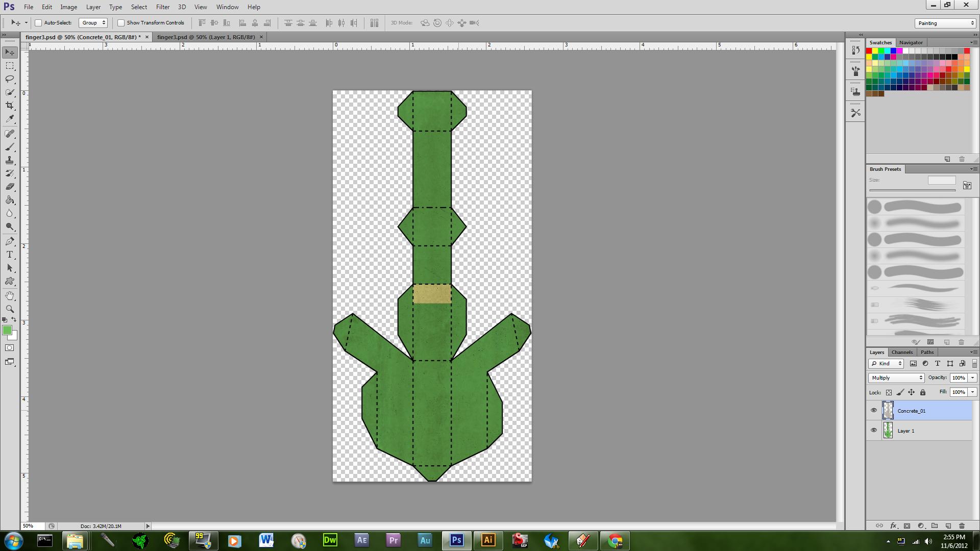The width and height of the screenshot is (980, 551).
Task: Open the Layers panel menu
Action: pos(973,352)
